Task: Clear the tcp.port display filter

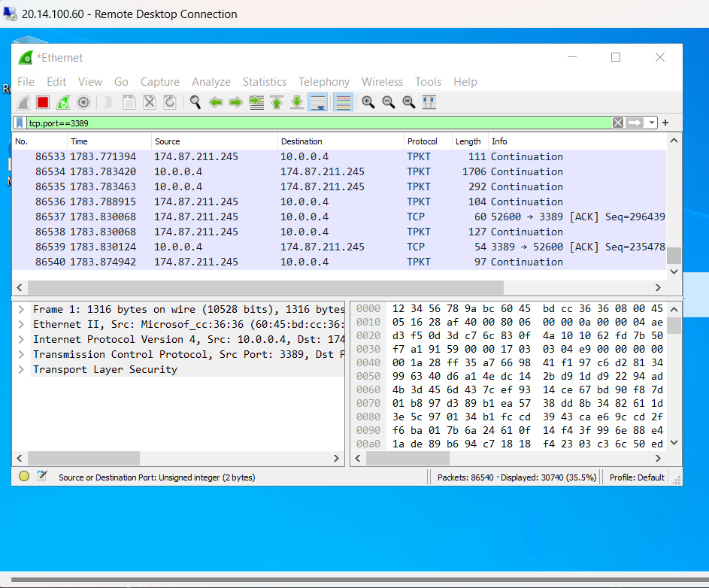Action: [619, 122]
